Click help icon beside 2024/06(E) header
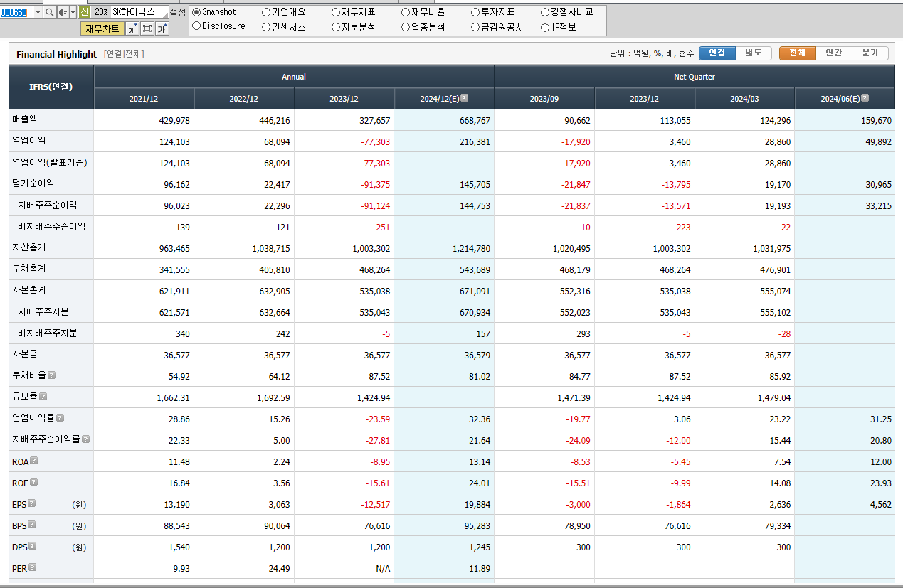This screenshot has width=903, height=588. click(x=865, y=98)
